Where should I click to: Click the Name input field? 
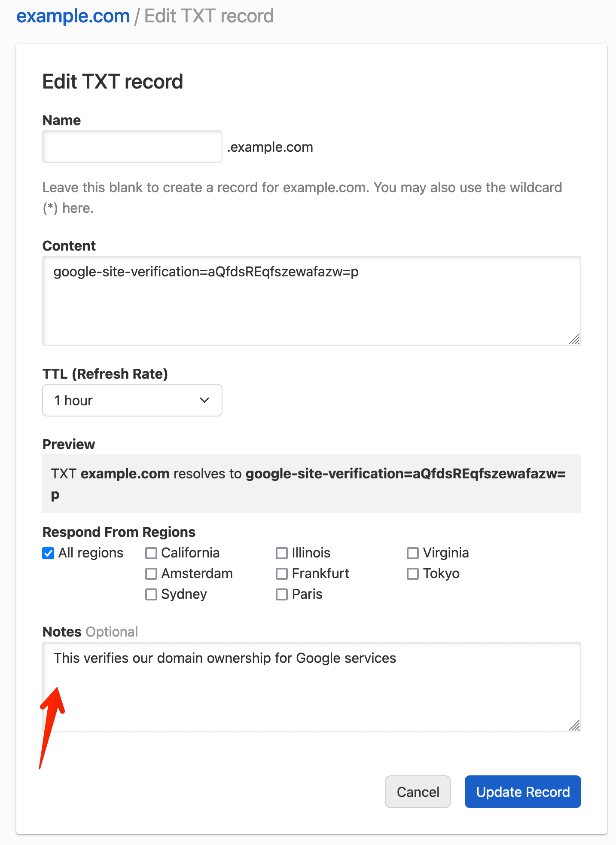132,147
